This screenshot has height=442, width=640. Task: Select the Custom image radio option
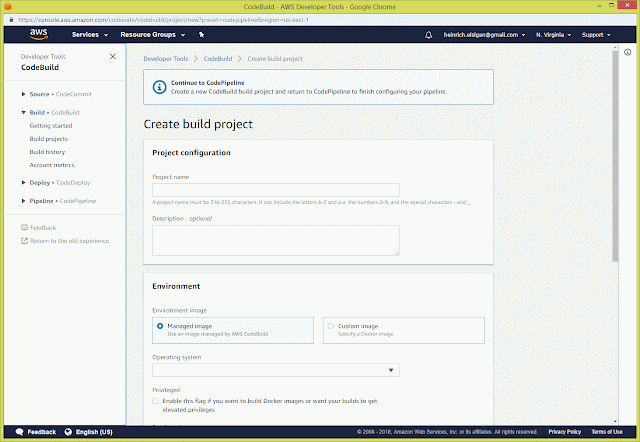pos(331,326)
